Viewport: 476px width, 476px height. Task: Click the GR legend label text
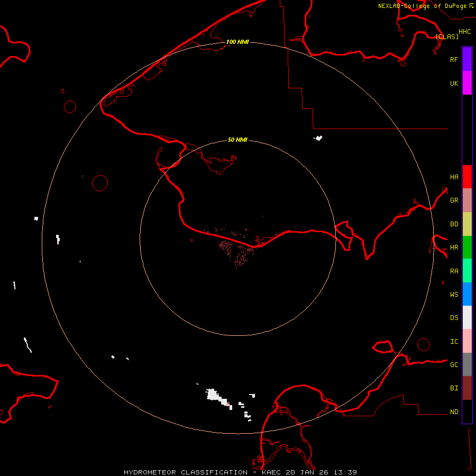[x=454, y=200]
